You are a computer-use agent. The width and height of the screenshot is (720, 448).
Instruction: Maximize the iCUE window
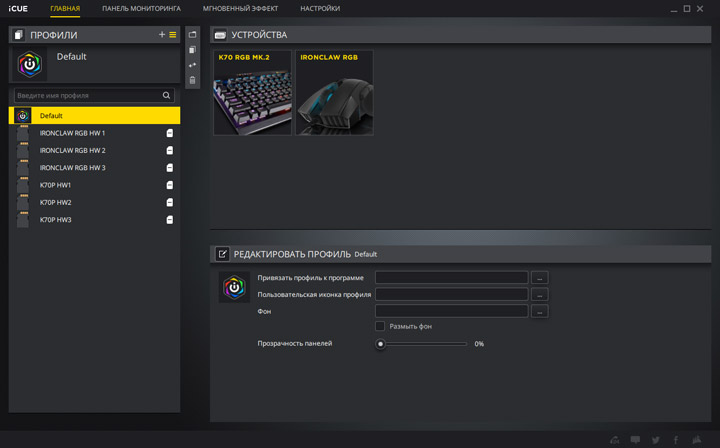coord(686,9)
